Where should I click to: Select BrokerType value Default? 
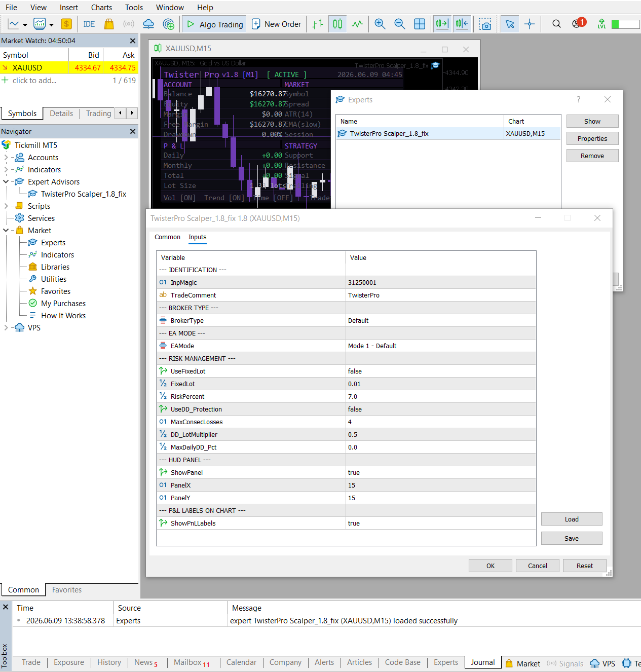[x=441, y=321]
